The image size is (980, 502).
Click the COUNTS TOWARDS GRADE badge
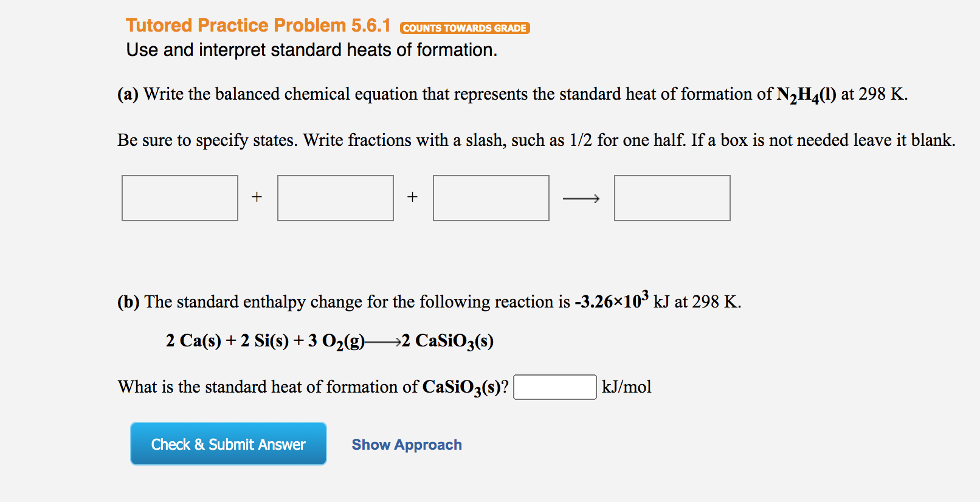[x=465, y=27]
